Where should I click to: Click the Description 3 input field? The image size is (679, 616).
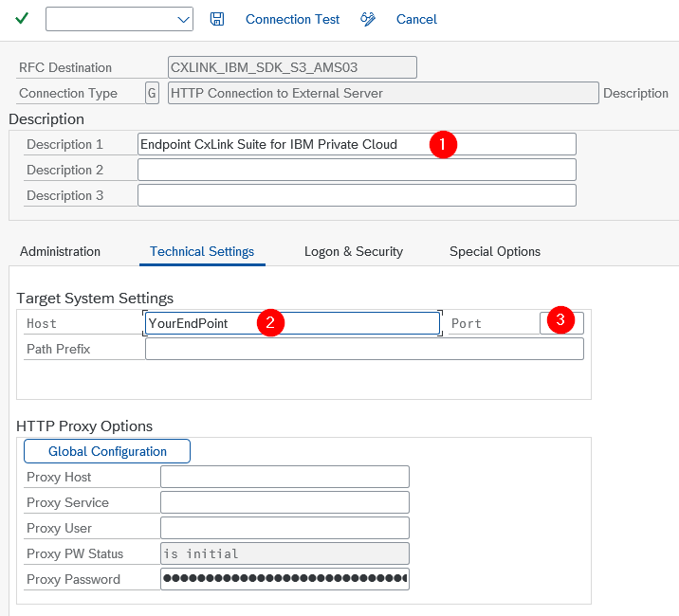click(357, 195)
